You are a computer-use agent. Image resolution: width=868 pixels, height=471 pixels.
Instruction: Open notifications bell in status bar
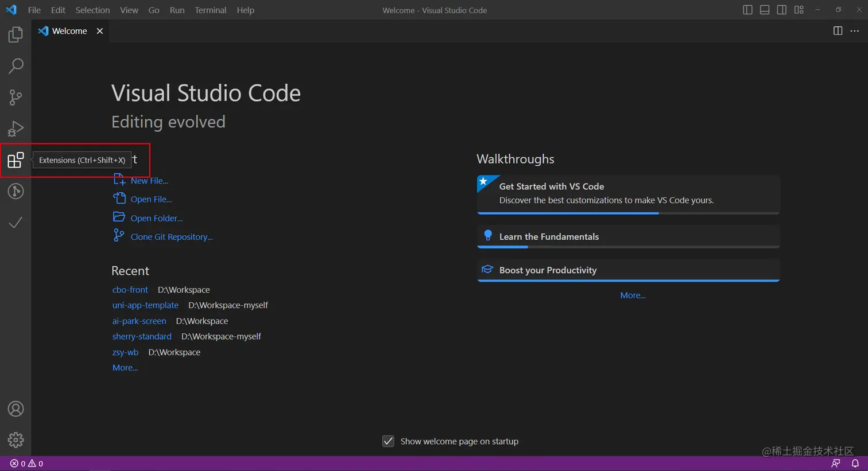[855, 464]
